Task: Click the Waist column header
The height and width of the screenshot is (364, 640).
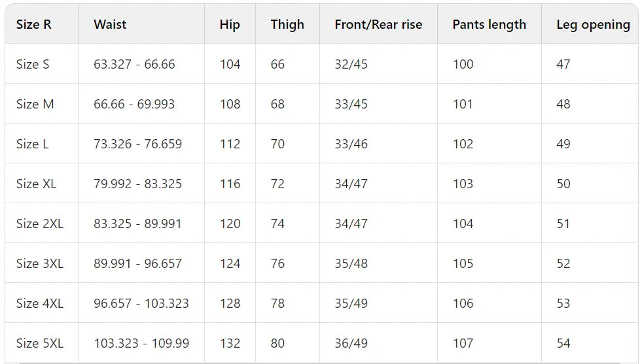Action: (x=110, y=25)
